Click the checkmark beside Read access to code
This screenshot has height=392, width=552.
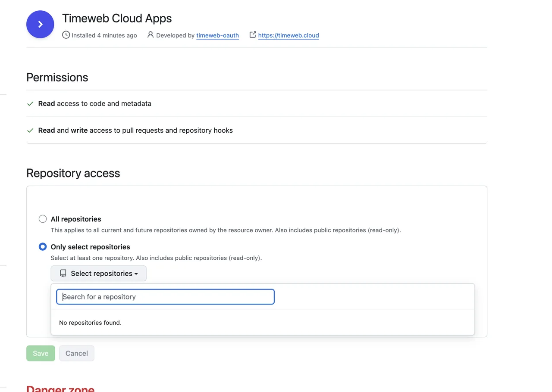pyautogui.click(x=30, y=104)
